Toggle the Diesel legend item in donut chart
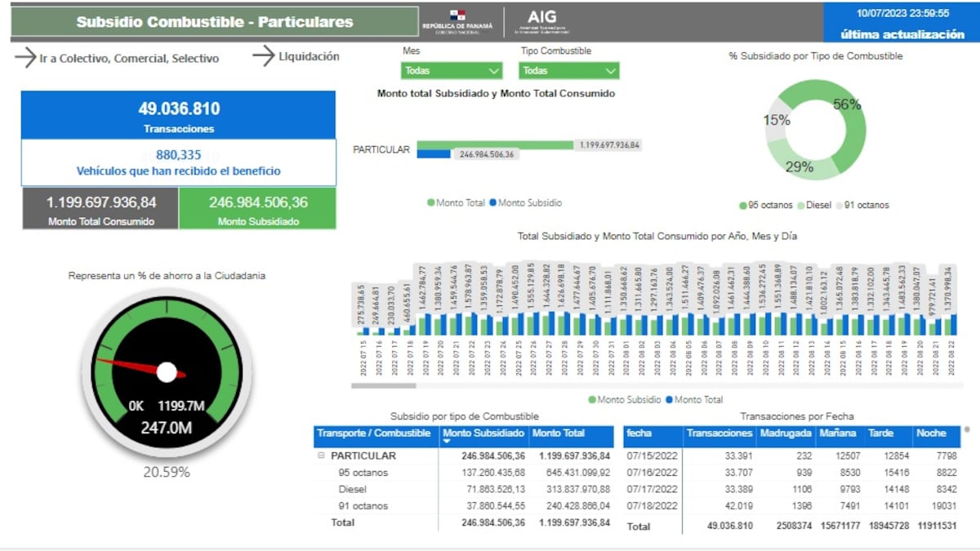980x551 pixels. point(818,206)
